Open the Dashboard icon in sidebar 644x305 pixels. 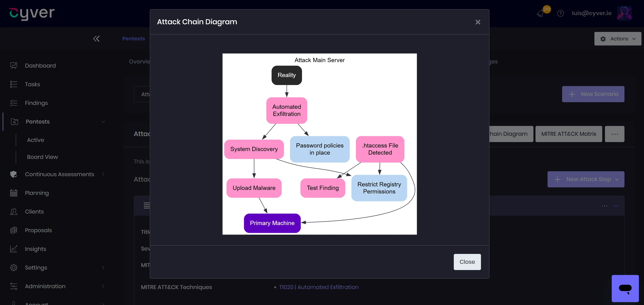14,66
